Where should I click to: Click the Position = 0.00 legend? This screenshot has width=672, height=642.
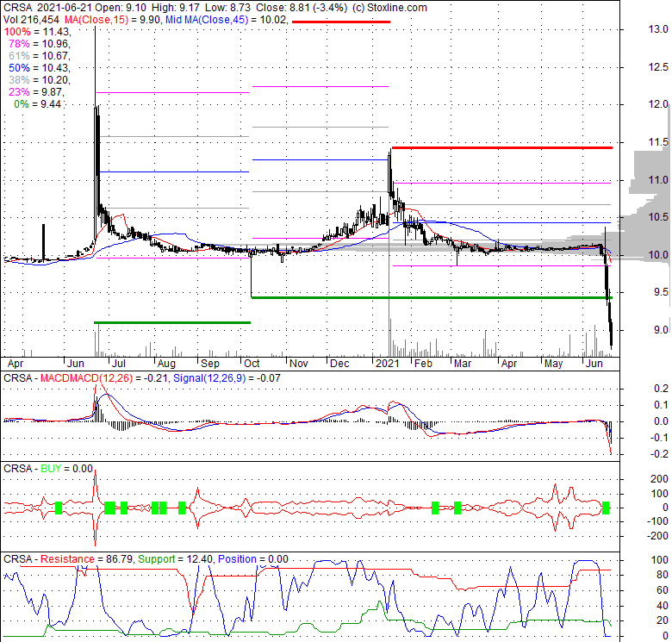[252, 559]
